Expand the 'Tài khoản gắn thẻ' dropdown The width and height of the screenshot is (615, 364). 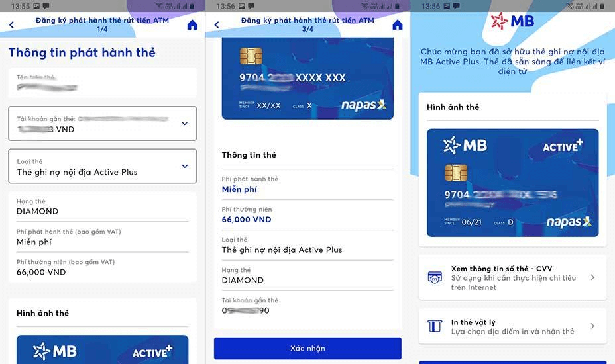[x=184, y=124]
